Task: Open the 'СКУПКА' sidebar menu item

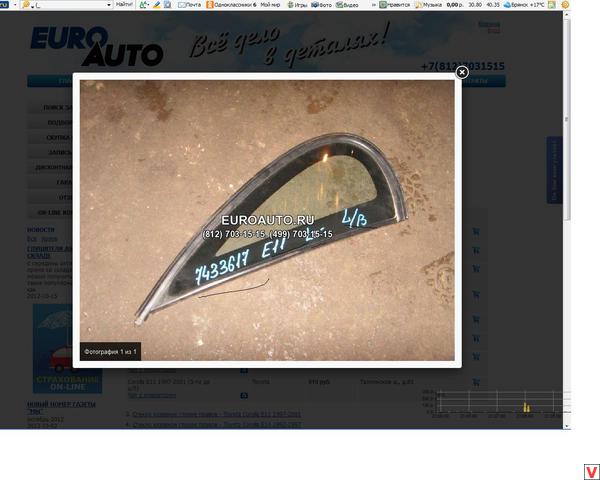Action: pyautogui.click(x=50, y=137)
